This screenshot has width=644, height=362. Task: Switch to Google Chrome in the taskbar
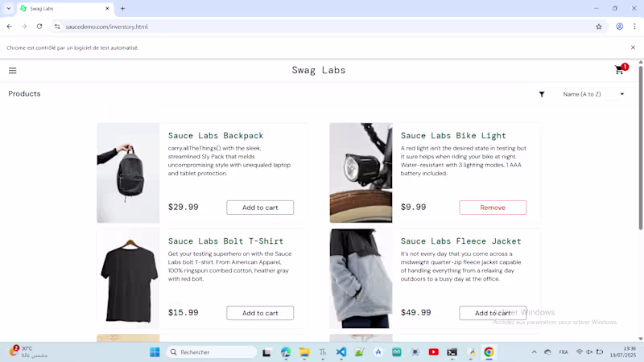tap(489, 352)
